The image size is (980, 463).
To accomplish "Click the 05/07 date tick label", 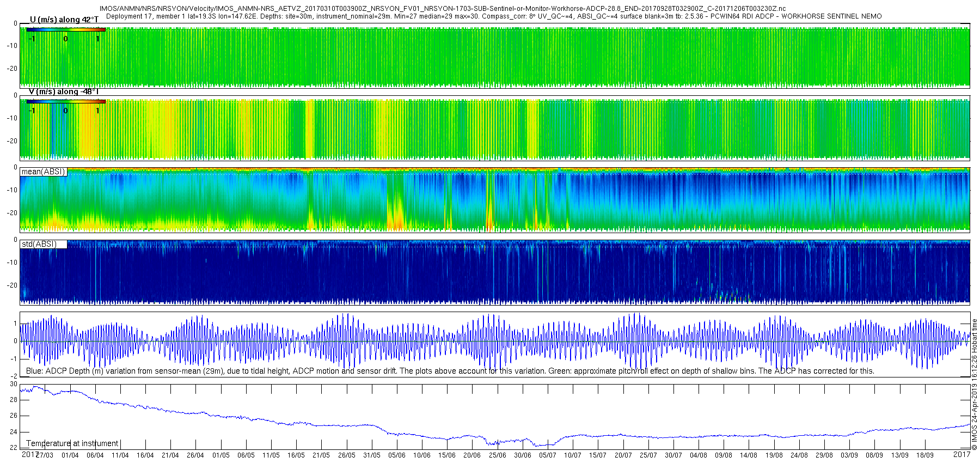I will click(x=548, y=455).
